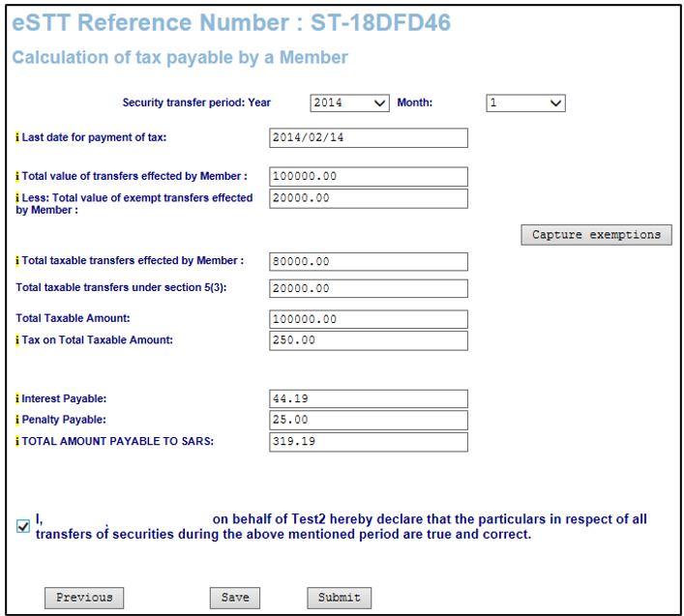Open info icon beside Penalty Payable
Screen dimensions: 684x616
coord(17,420)
